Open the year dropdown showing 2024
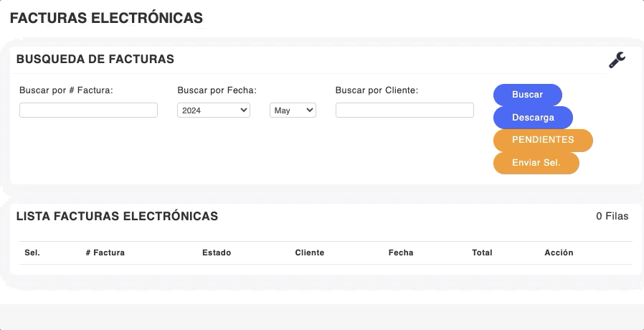The image size is (644, 330). [213, 110]
